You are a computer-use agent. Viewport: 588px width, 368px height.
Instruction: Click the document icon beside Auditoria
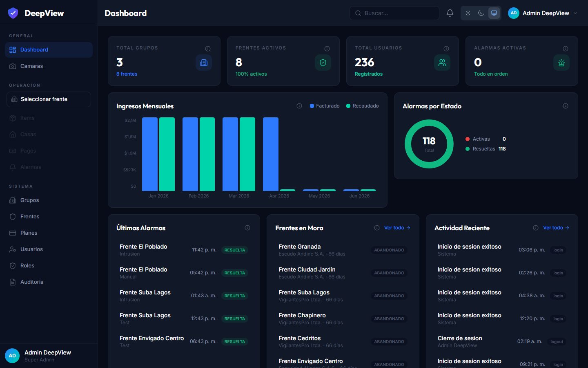pos(13,282)
